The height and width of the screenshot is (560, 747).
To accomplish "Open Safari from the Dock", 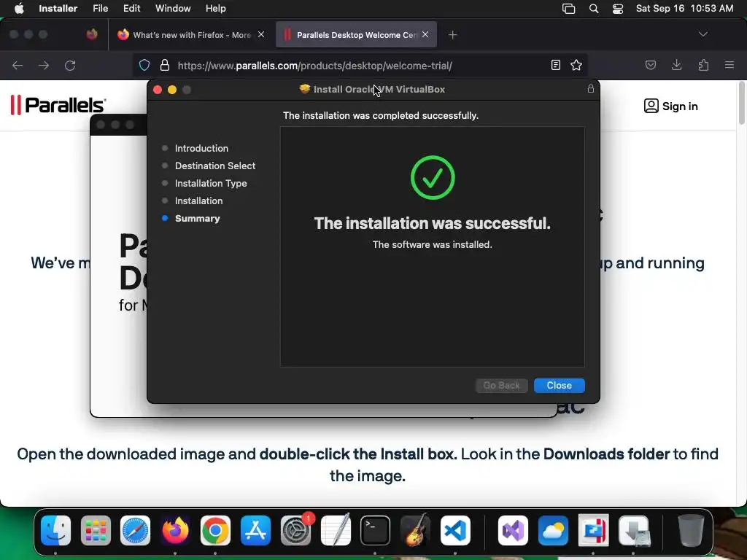I will point(135,531).
